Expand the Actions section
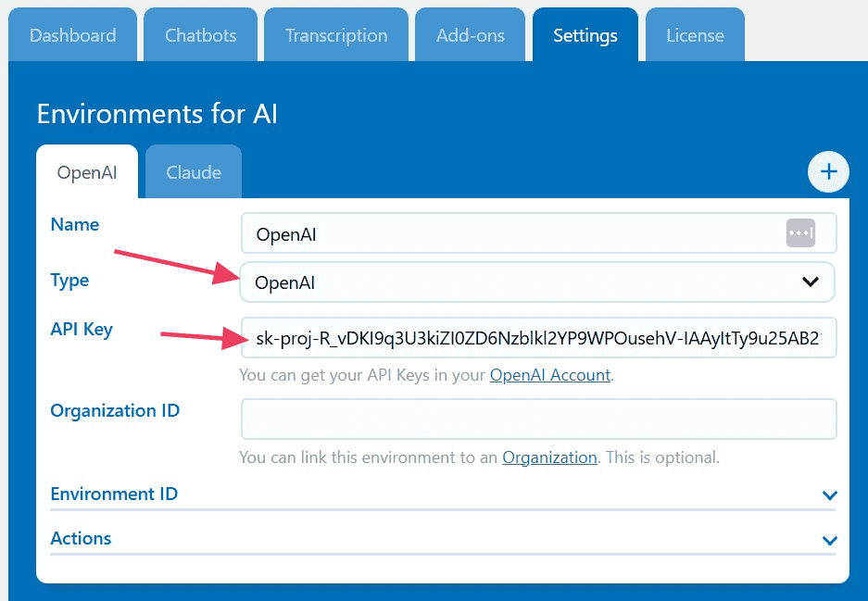868x601 pixels. 443,539
